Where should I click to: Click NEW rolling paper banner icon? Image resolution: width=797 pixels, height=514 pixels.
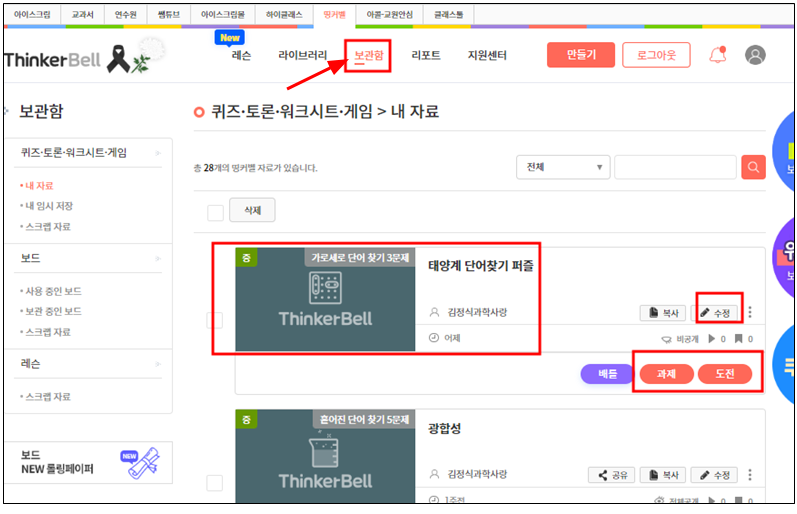tap(141, 462)
